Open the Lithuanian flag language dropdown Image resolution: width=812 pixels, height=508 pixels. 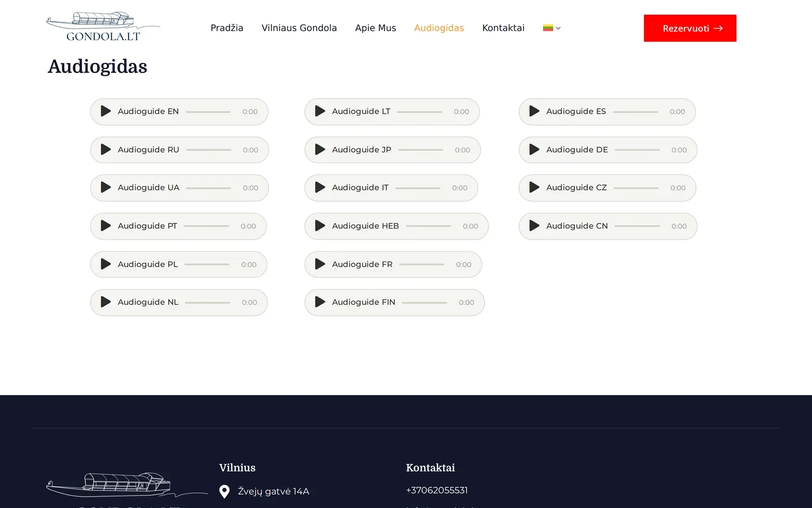click(x=552, y=28)
